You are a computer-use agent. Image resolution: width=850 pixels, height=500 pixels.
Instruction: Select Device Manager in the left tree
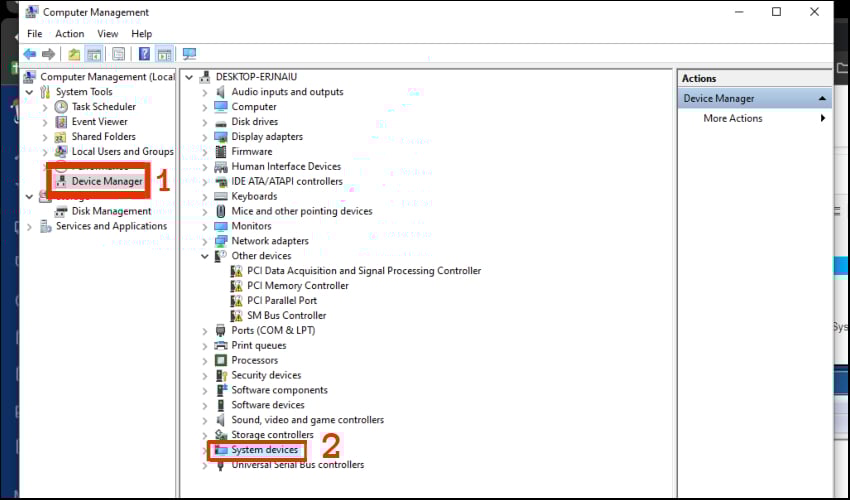107,182
